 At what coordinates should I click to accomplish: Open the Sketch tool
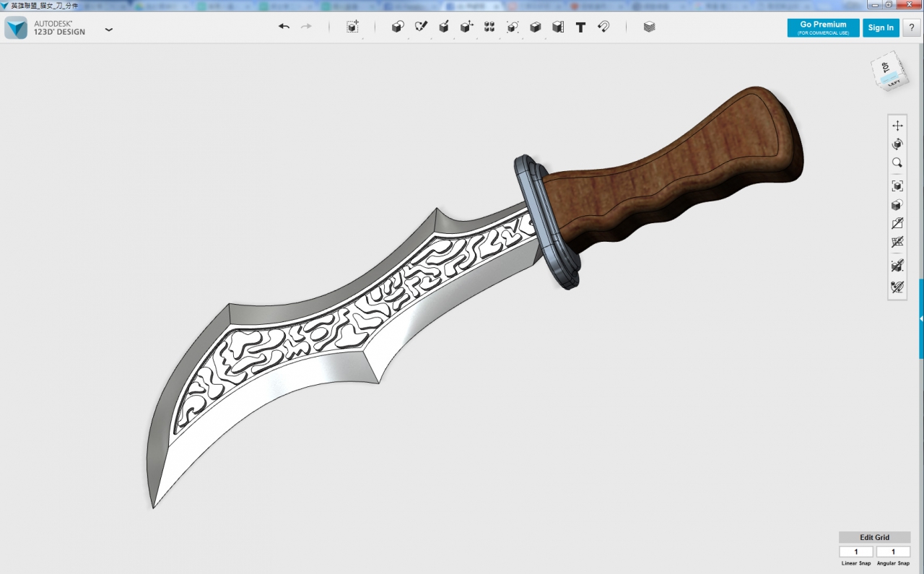click(421, 27)
